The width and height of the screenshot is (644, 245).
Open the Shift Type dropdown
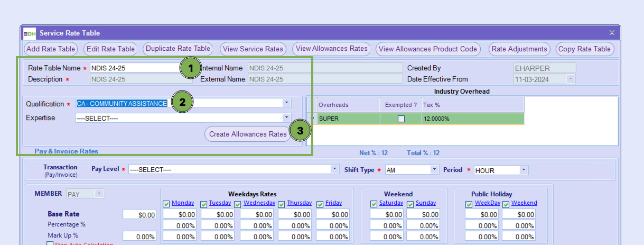[x=434, y=170]
